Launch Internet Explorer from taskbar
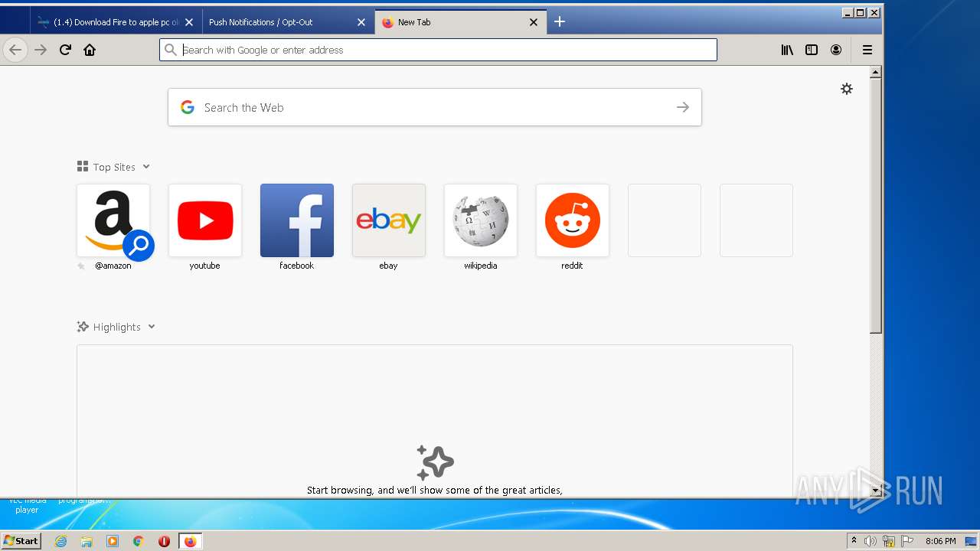Screen dimensions: 980x551 pyautogui.click(x=61, y=541)
